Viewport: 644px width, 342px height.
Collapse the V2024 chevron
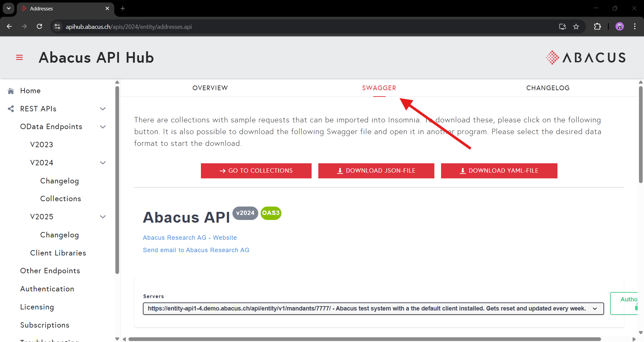tap(103, 163)
